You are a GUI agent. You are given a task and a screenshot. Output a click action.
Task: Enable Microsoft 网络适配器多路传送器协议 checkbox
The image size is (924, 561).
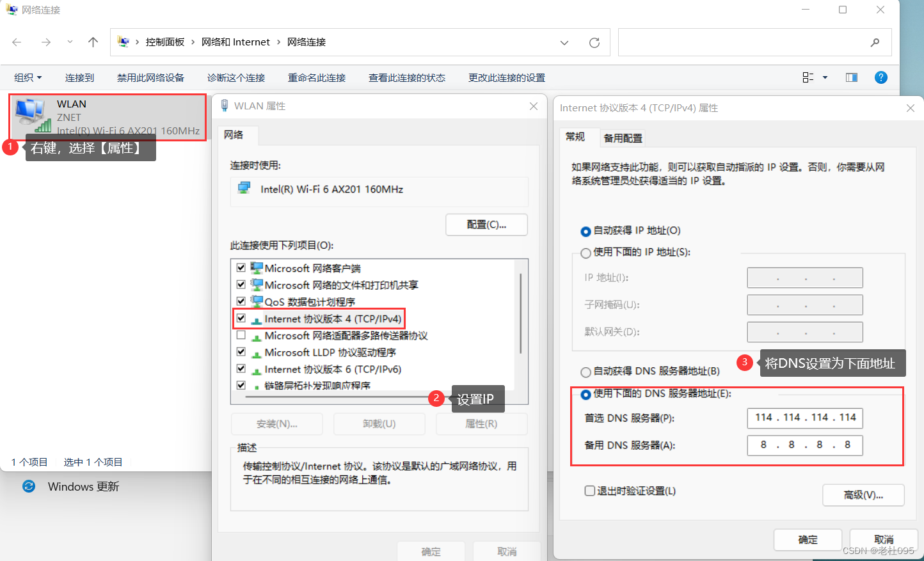point(241,335)
